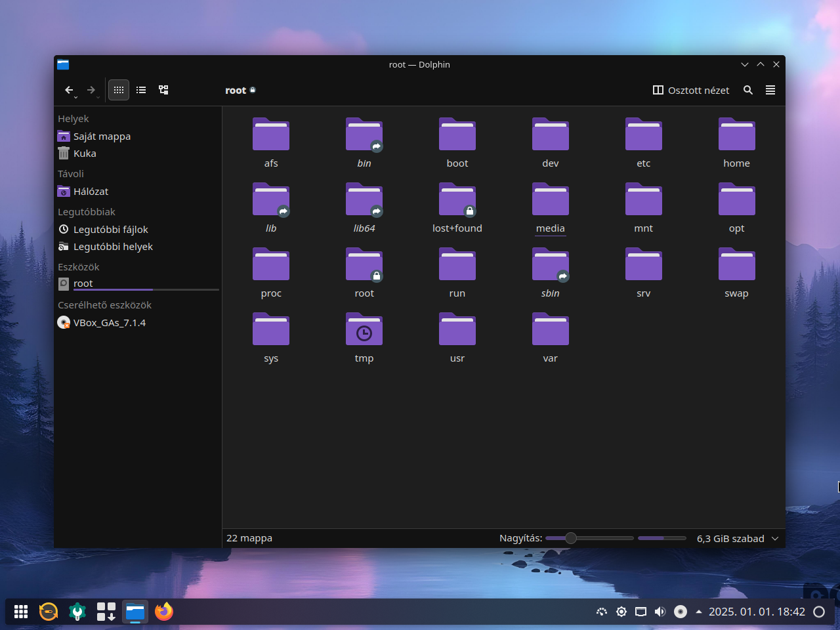Select the swap folder icon

pos(737,264)
